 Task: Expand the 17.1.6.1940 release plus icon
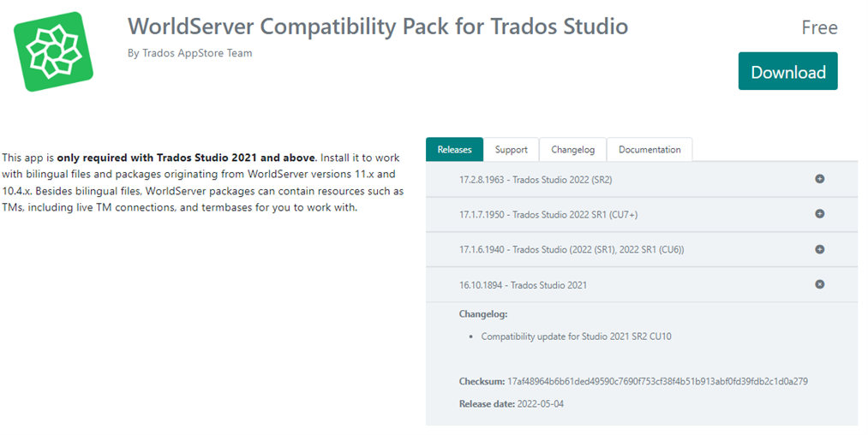820,249
